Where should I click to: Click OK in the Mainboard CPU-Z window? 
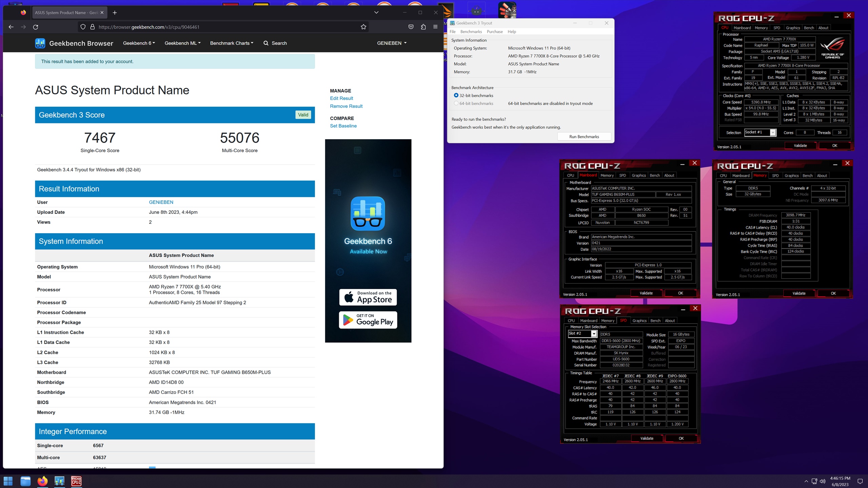pos(680,293)
